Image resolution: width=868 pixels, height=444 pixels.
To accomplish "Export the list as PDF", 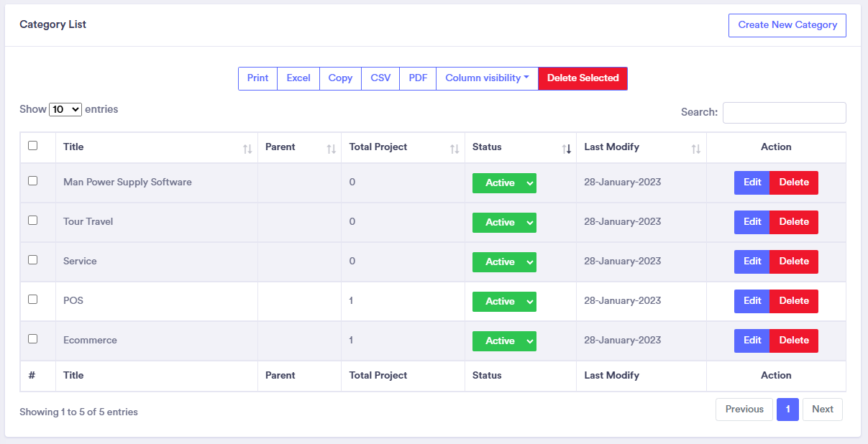I will (x=418, y=78).
